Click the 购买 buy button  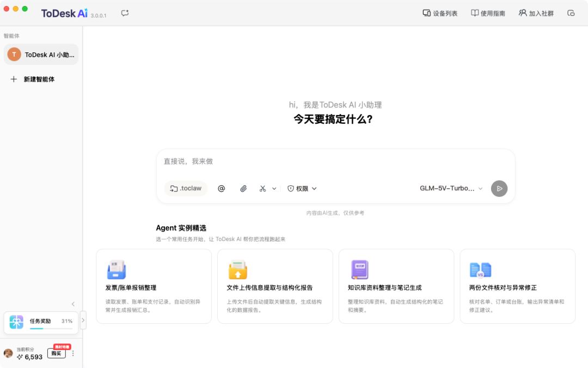[56, 353]
